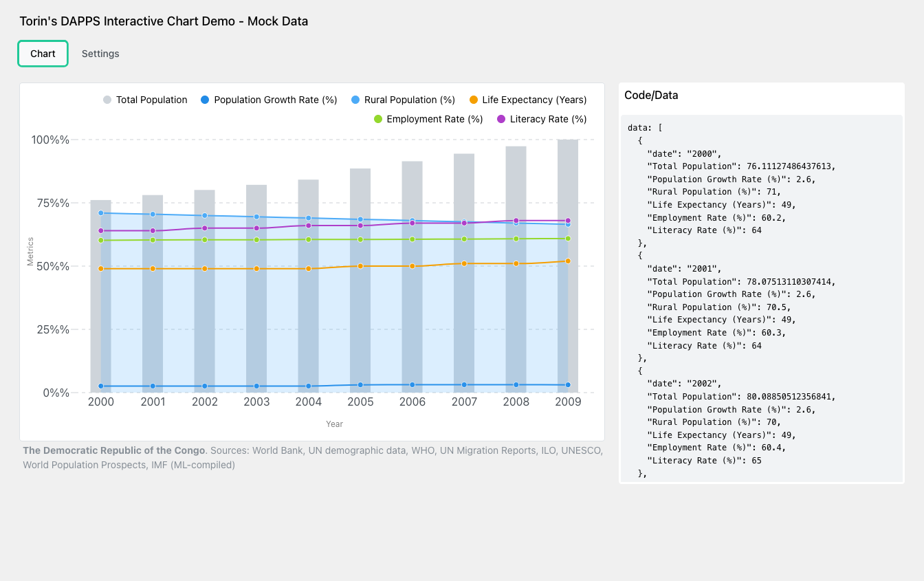The height and width of the screenshot is (581, 924).
Task: Toggle Population Growth Rate legend dot
Action: 205,100
